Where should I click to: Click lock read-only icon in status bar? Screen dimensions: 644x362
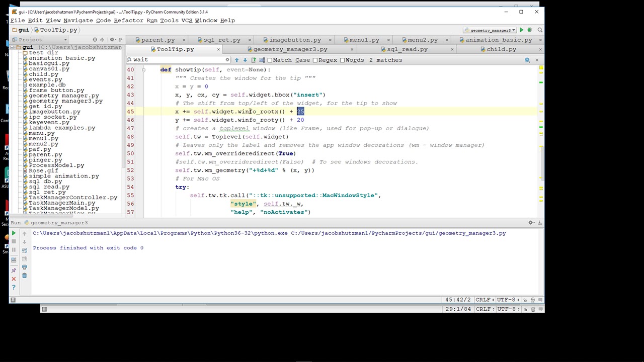[525, 300]
